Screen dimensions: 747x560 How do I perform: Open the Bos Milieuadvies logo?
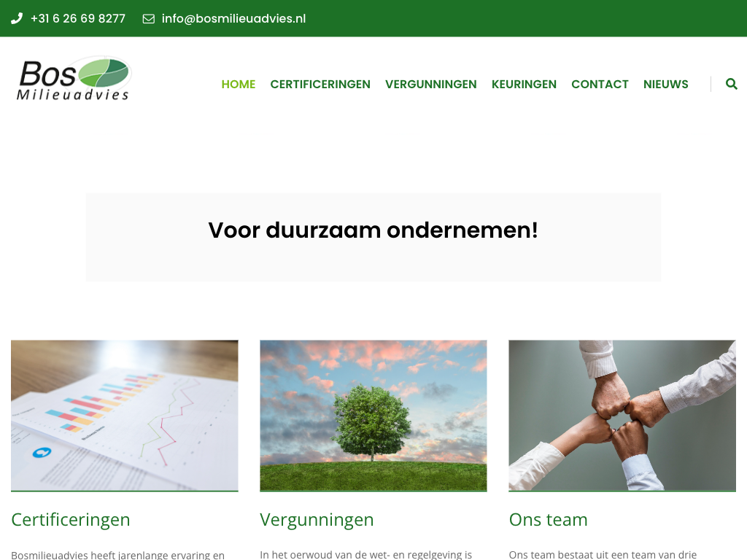pos(74,79)
